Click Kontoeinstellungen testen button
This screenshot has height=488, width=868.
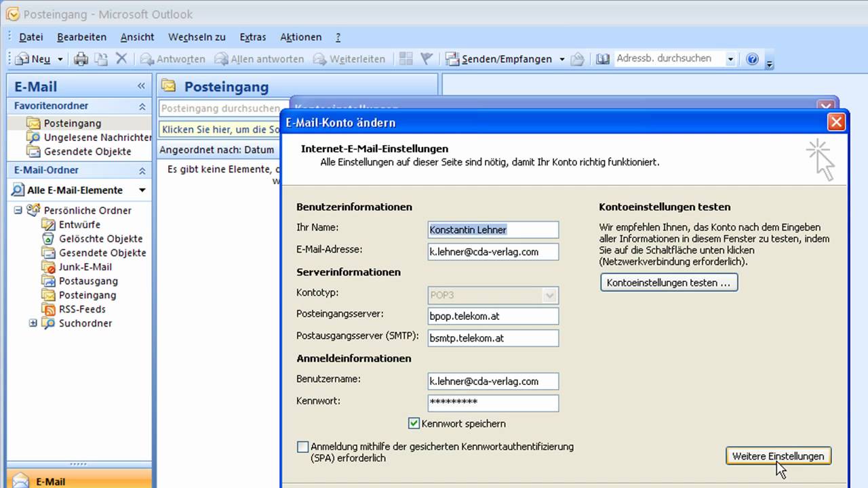[669, 283]
